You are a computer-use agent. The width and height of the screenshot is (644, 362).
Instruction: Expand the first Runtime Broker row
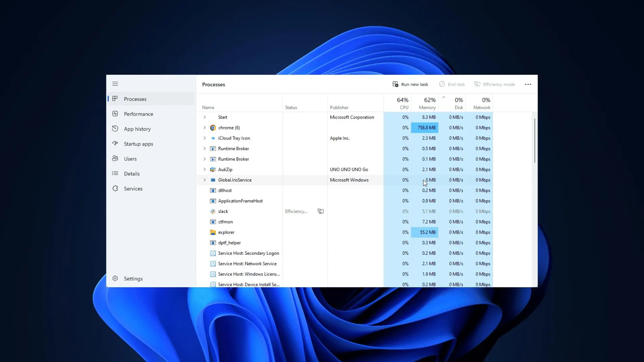tap(205, 148)
